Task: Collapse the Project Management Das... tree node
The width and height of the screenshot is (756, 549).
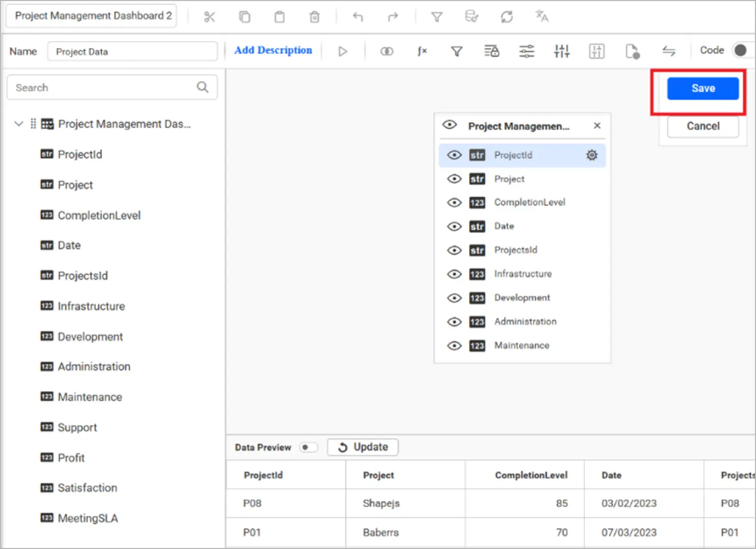Action: click(x=19, y=124)
